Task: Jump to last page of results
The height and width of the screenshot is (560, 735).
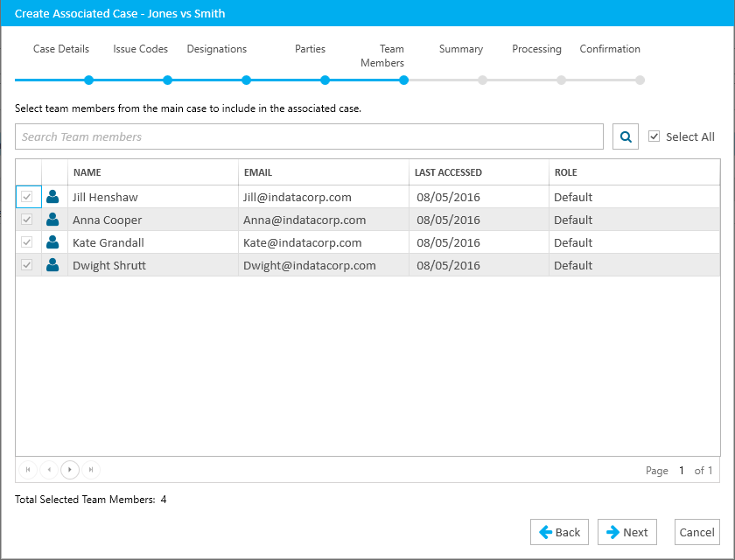Action: coord(91,470)
